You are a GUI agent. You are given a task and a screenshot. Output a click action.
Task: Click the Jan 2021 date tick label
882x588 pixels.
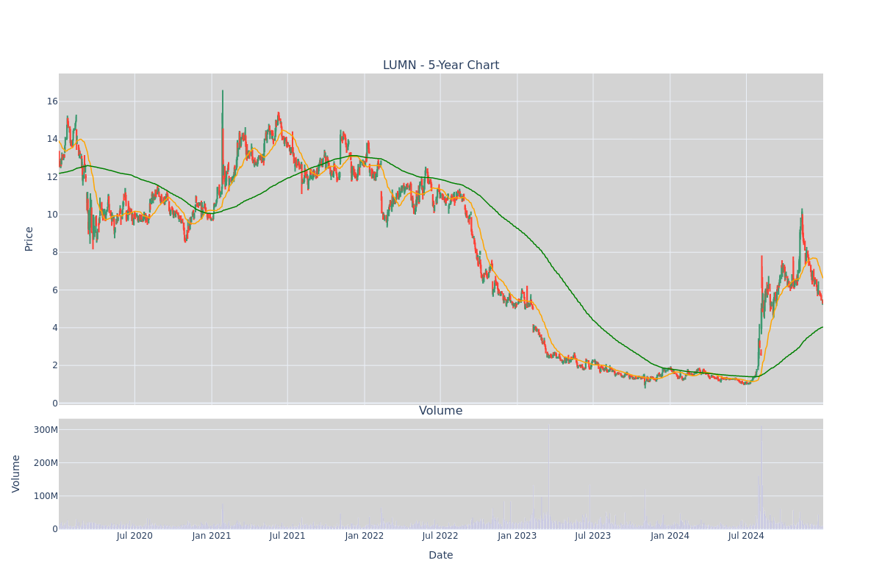click(212, 536)
